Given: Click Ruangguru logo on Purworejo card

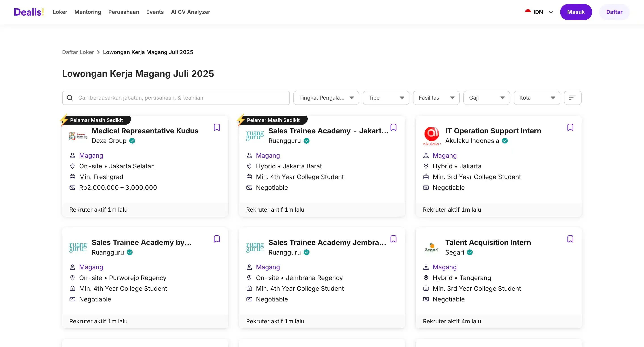Looking at the screenshot, I should (78, 247).
